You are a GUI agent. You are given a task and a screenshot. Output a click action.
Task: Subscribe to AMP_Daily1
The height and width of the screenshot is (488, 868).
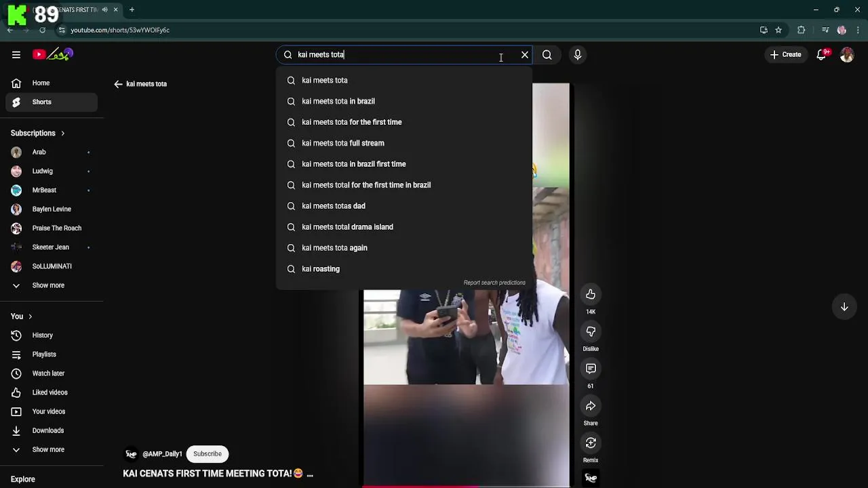(208, 454)
